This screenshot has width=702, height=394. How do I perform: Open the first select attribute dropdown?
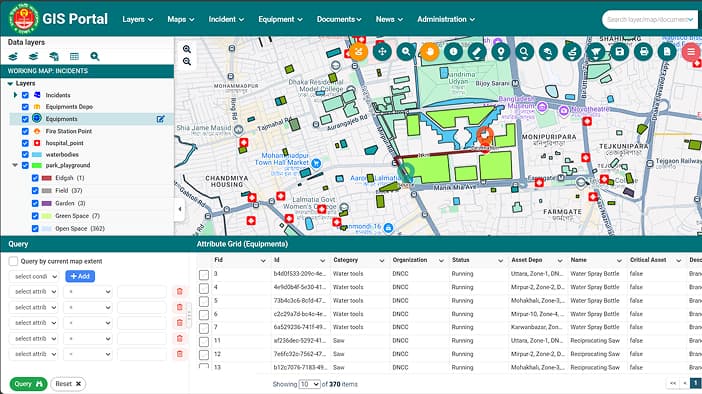tap(34, 291)
